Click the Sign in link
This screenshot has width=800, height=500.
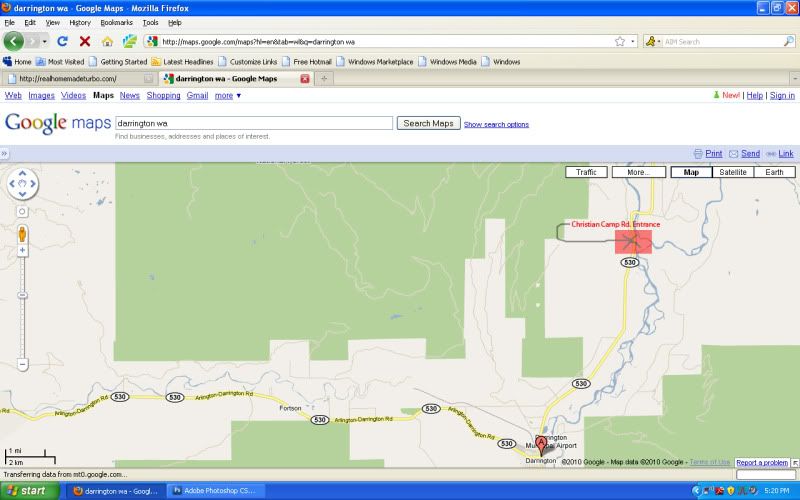tap(782, 95)
